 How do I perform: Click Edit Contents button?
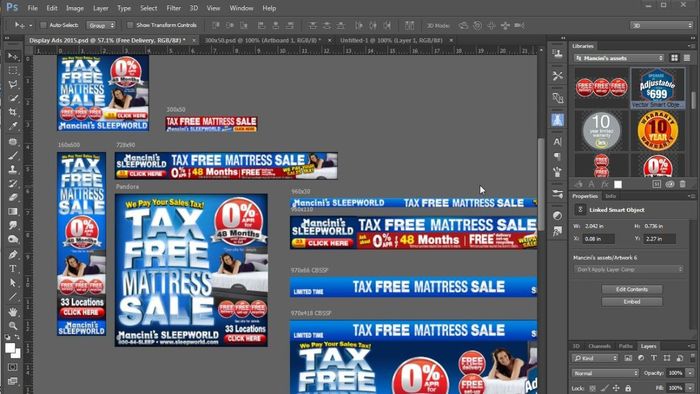click(632, 289)
